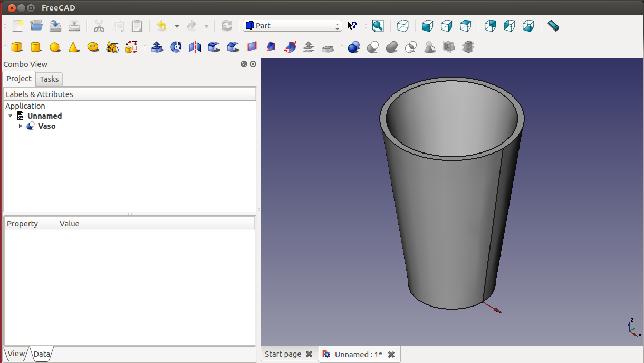Image resolution: width=644 pixels, height=363 pixels.
Task: Select the Extrude tool
Action: click(x=157, y=47)
